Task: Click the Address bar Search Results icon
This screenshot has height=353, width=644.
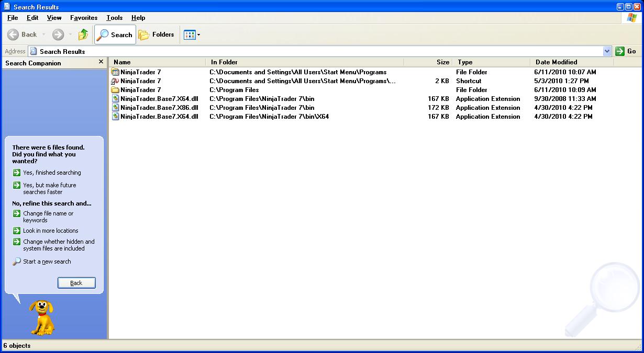Action: pyautogui.click(x=34, y=51)
